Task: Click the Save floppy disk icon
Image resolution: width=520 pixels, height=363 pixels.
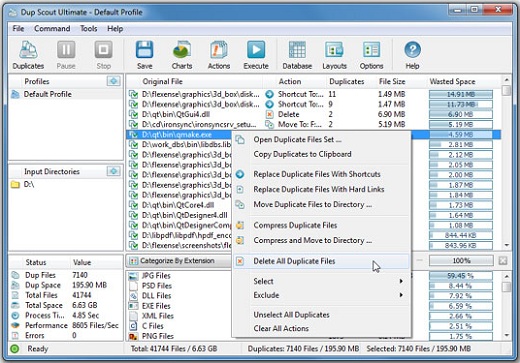Action: click(144, 50)
